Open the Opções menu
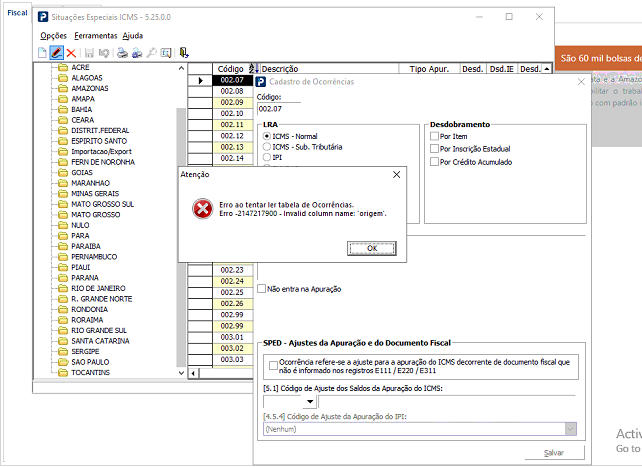 coord(53,35)
